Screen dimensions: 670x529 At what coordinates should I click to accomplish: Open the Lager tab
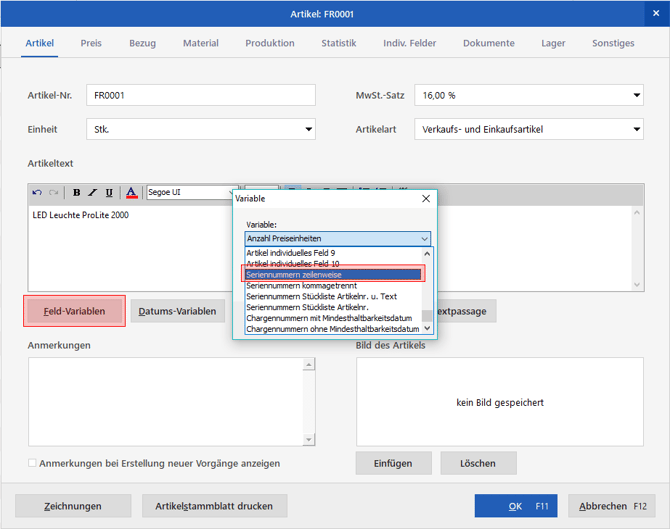coord(553,43)
